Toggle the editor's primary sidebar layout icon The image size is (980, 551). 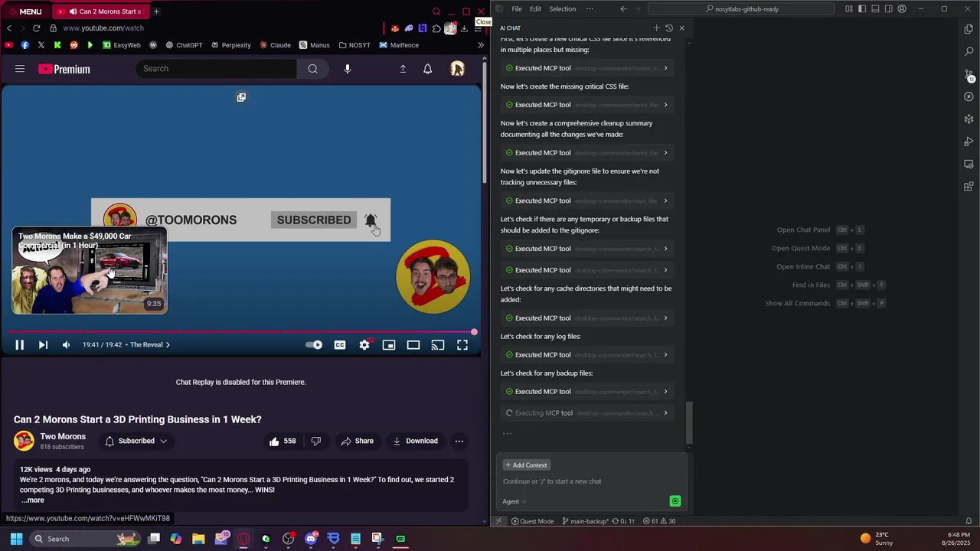click(862, 9)
